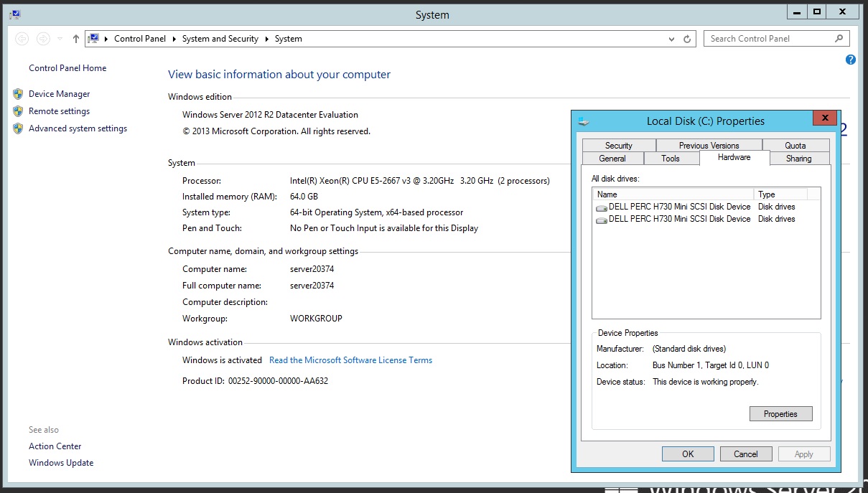Click the device Properties button
The height and width of the screenshot is (493, 868).
point(780,414)
